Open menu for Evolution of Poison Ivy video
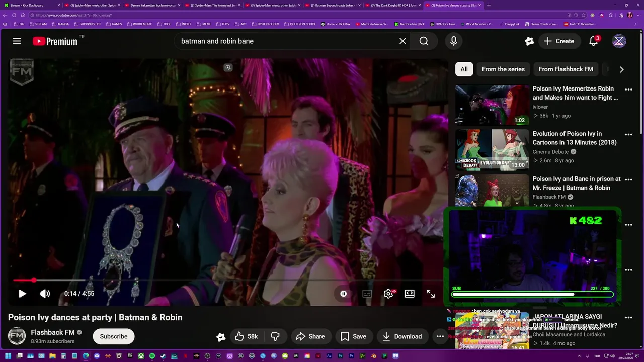Viewport: 644px width, 362px height. click(x=628, y=134)
